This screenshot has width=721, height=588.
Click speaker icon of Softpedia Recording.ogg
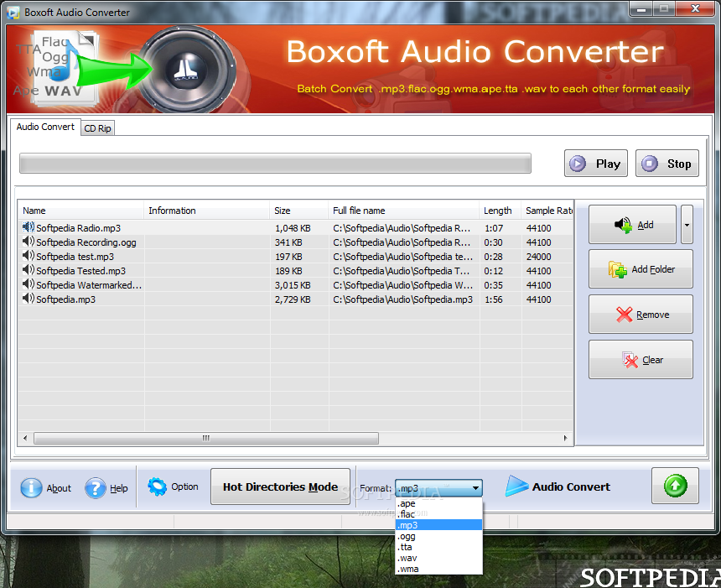click(x=28, y=241)
